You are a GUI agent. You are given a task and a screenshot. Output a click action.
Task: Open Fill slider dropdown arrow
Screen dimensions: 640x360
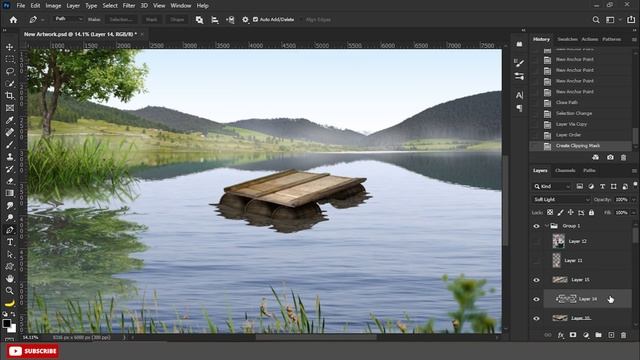point(634,213)
